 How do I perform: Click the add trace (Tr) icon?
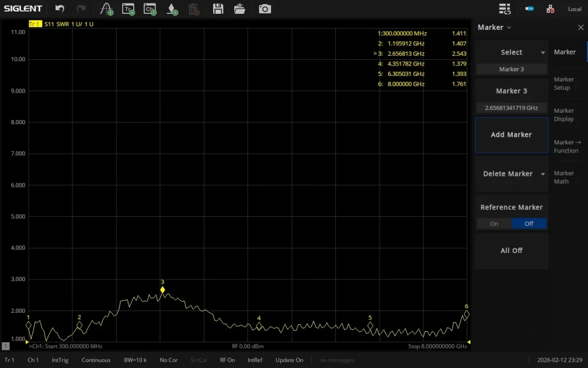pyautogui.click(x=128, y=9)
